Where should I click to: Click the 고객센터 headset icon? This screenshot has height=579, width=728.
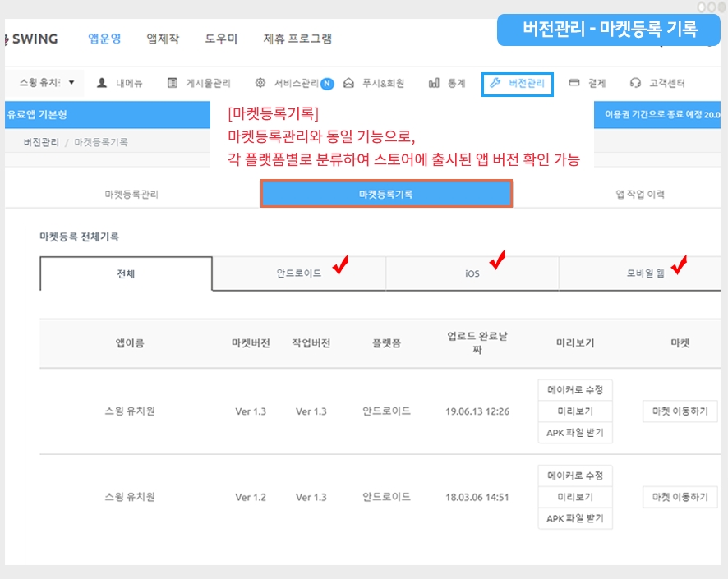click(x=635, y=83)
